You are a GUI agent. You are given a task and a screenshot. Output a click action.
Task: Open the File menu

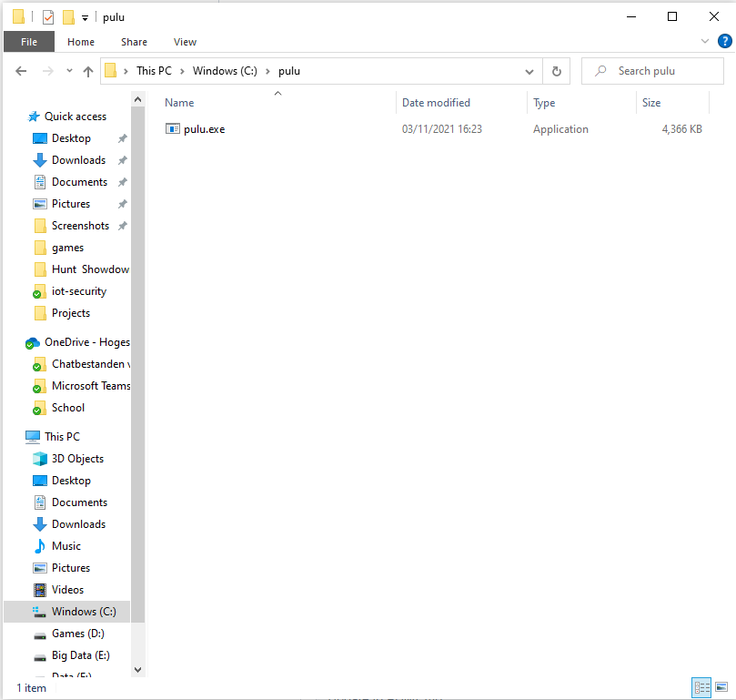[x=29, y=42]
